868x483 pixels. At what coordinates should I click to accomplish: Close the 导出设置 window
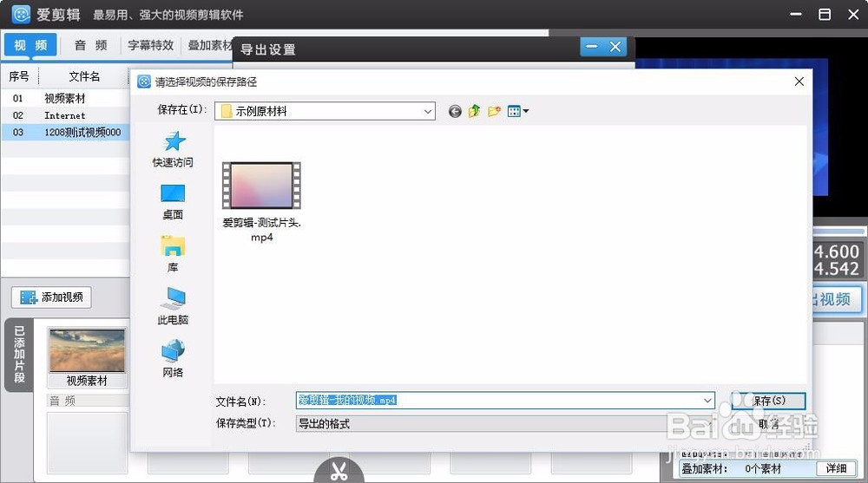(x=615, y=47)
